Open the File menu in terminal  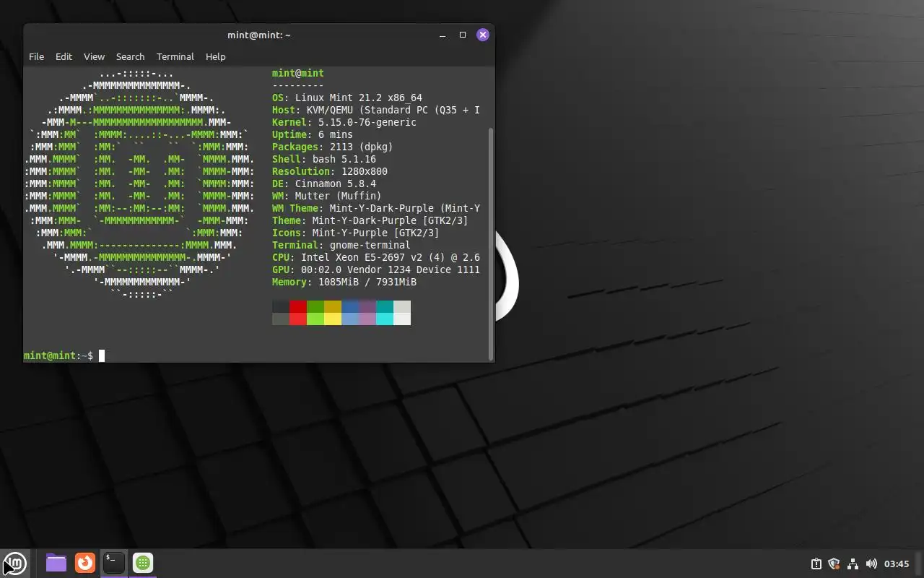(x=36, y=56)
